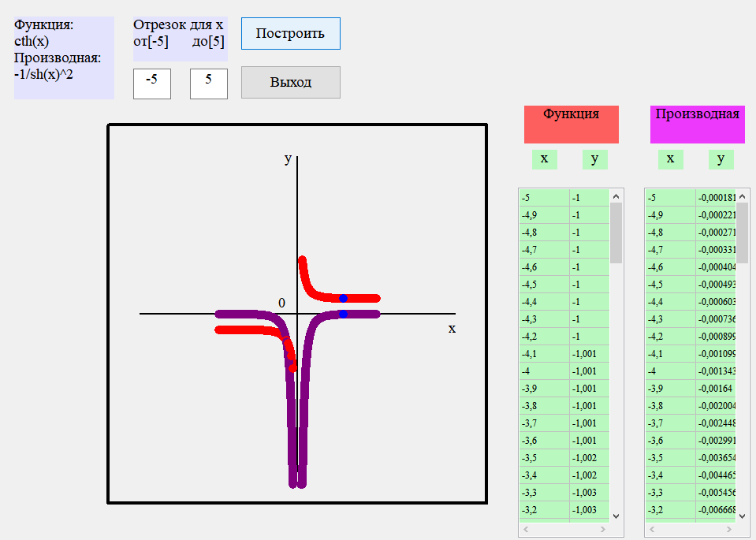
Task: Select the -0,00164 cell in Производная table
Action: coord(716,389)
